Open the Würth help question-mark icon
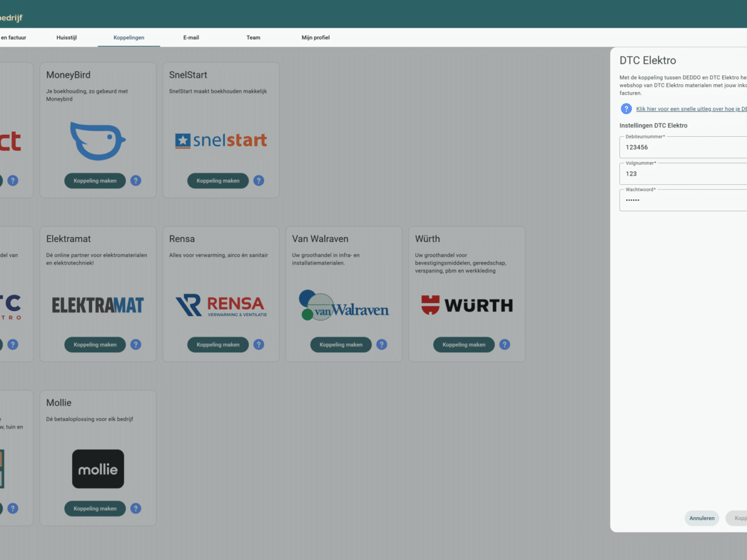This screenshot has height=560, width=747. tap(505, 345)
